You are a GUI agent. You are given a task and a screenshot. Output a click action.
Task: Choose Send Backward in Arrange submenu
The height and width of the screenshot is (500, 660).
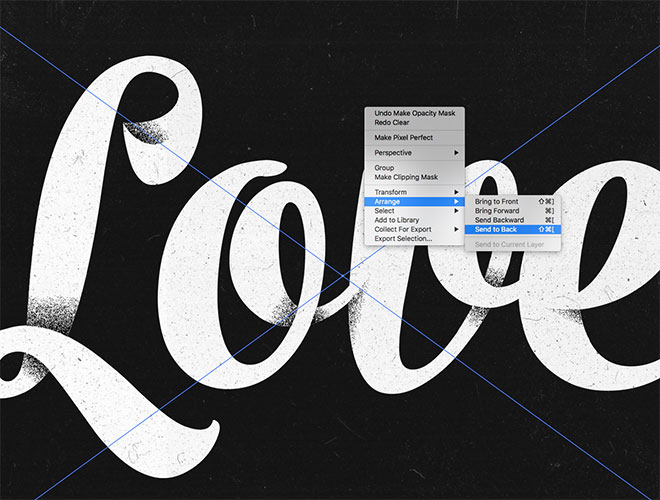(x=513, y=220)
